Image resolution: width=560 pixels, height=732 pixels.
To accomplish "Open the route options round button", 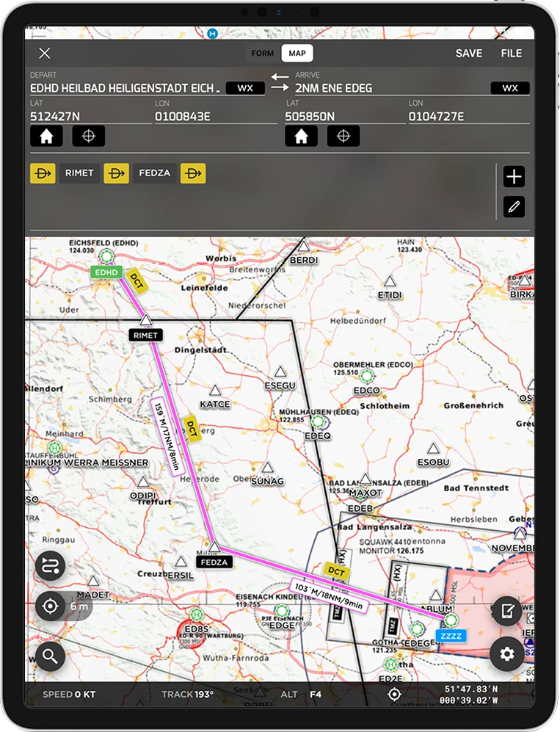I will pos(50,566).
